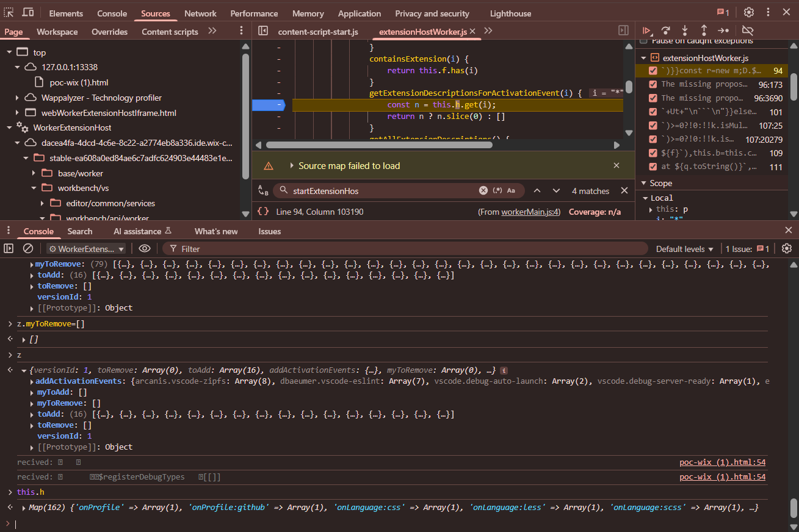799x532 pixels.
Task: Click the 1 Issue button in console
Action: coord(748,249)
